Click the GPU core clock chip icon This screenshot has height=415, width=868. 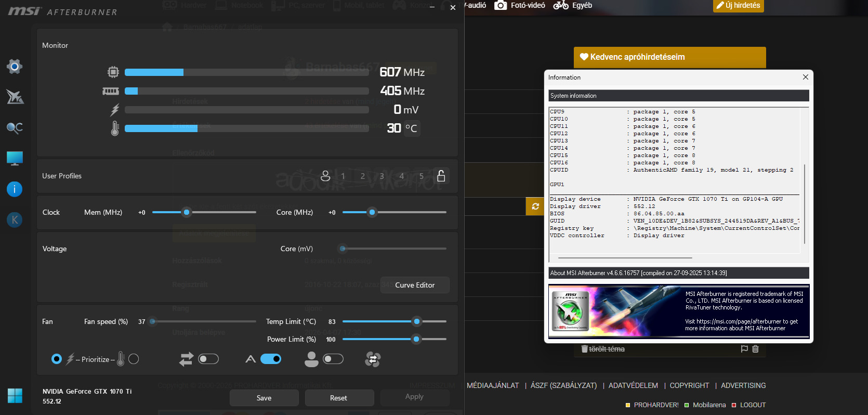point(113,72)
